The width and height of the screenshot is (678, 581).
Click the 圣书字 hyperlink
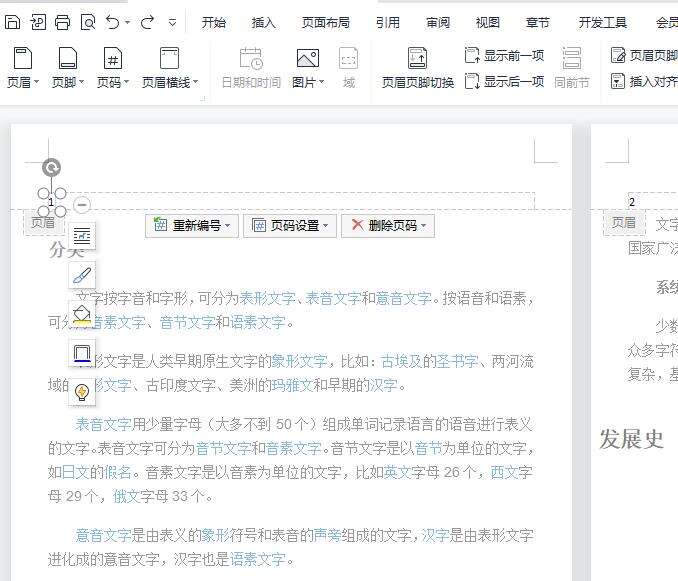point(457,361)
